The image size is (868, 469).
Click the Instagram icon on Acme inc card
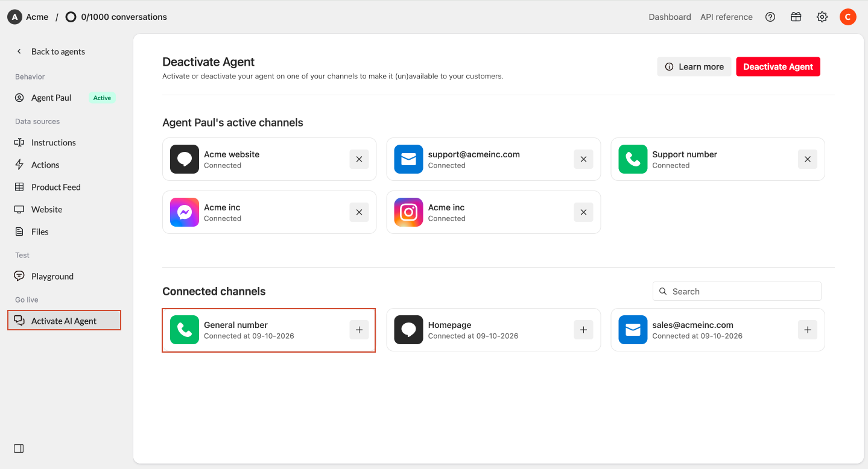[x=409, y=212]
